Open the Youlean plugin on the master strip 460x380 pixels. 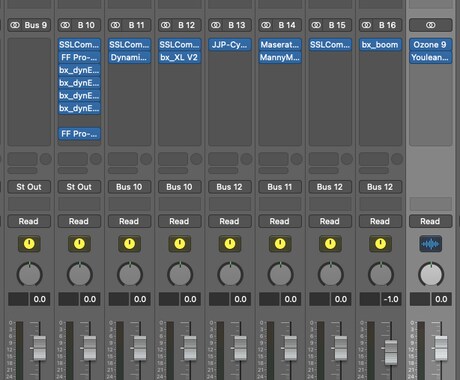430,57
